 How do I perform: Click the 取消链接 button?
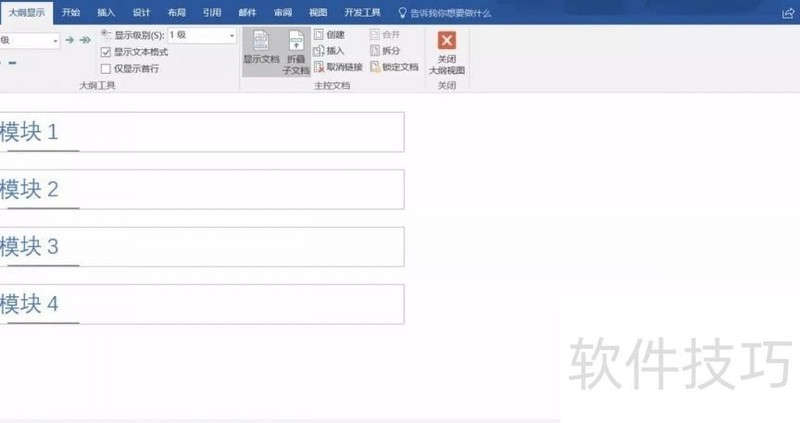338,67
